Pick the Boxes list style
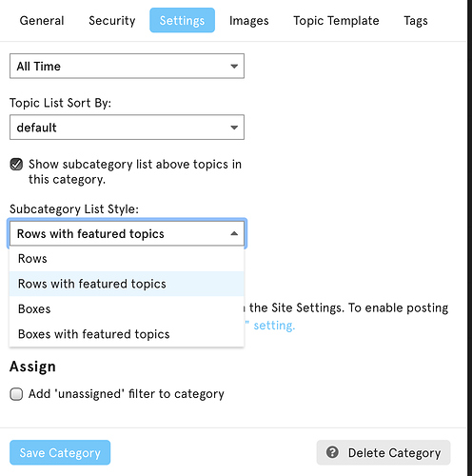The height and width of the screenshot is (476, 472). (x=127, y=308)
